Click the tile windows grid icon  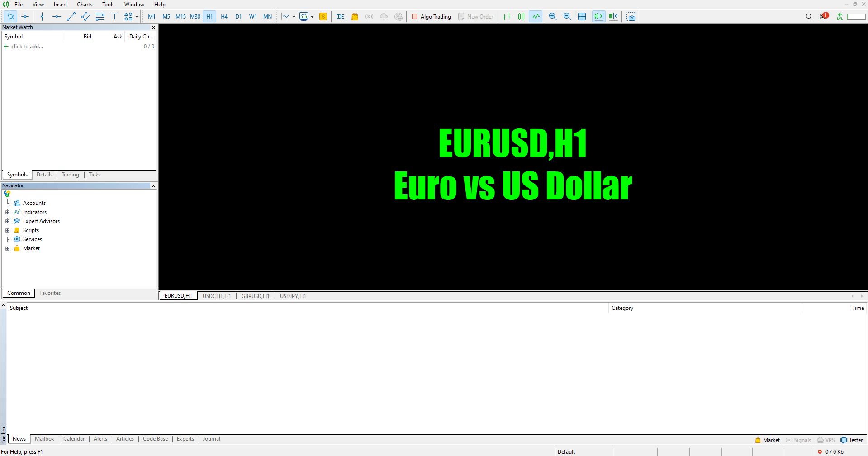coord(582,17)
